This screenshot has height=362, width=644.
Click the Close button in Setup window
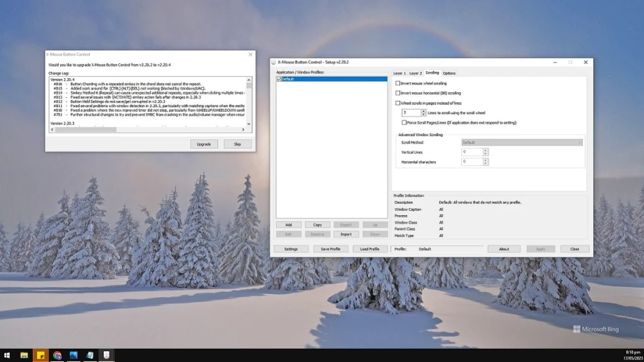click(x=575, y=249)
